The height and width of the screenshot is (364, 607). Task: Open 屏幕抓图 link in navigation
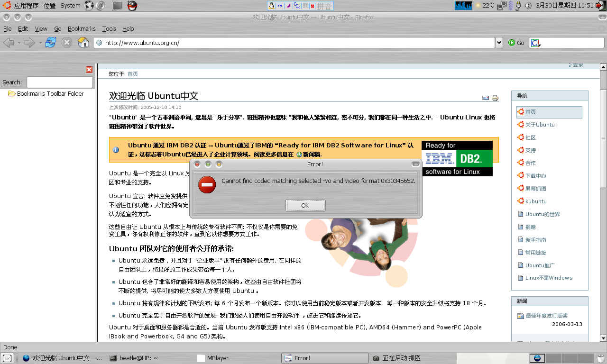pos(536,189)
